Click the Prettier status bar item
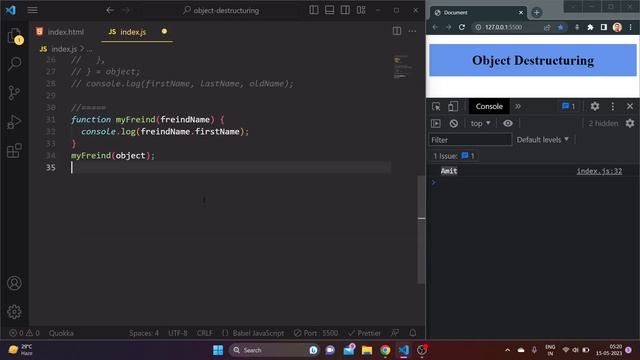The image size is (640, 360). (364, 333)
